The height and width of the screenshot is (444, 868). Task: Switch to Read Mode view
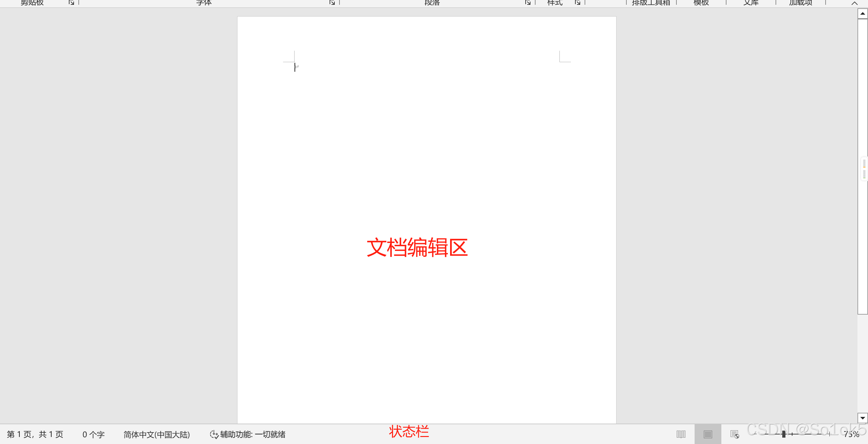tap(681, 434)
